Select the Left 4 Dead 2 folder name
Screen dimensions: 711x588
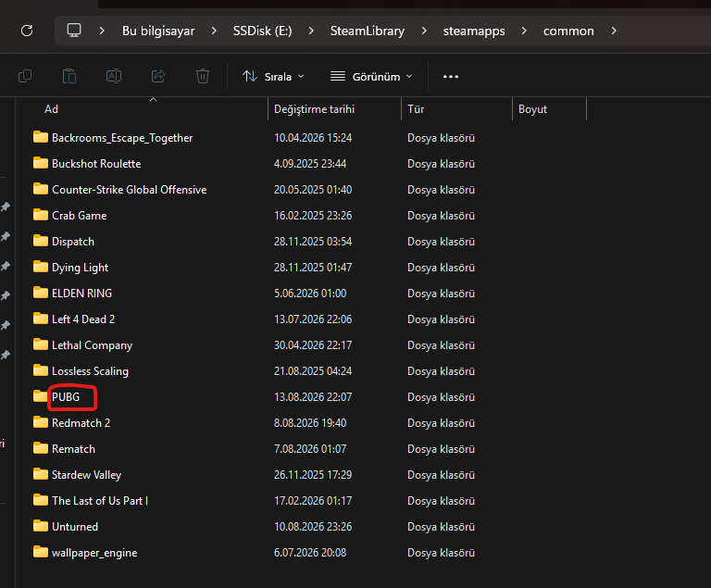point(83,319)
